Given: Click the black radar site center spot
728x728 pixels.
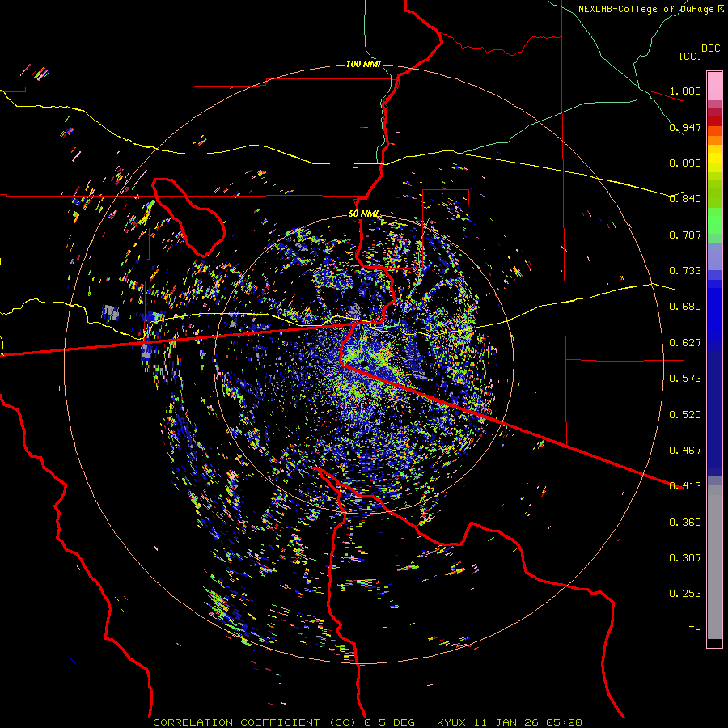Looking at the screenshot, I should tap(365, 363).
